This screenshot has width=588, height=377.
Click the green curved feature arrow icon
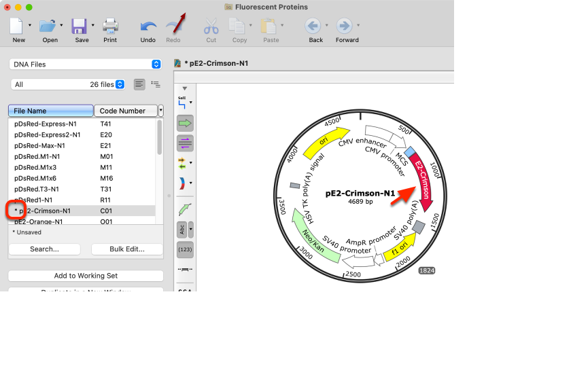click(185, 209)
